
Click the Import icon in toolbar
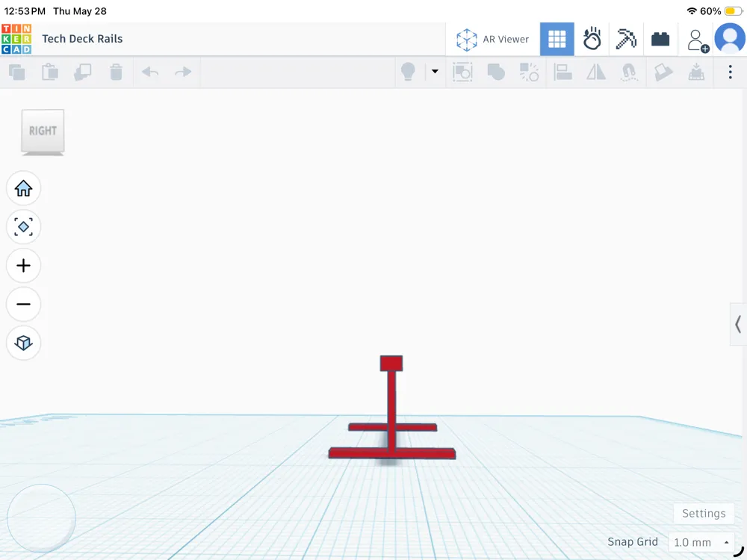point(696,72)
